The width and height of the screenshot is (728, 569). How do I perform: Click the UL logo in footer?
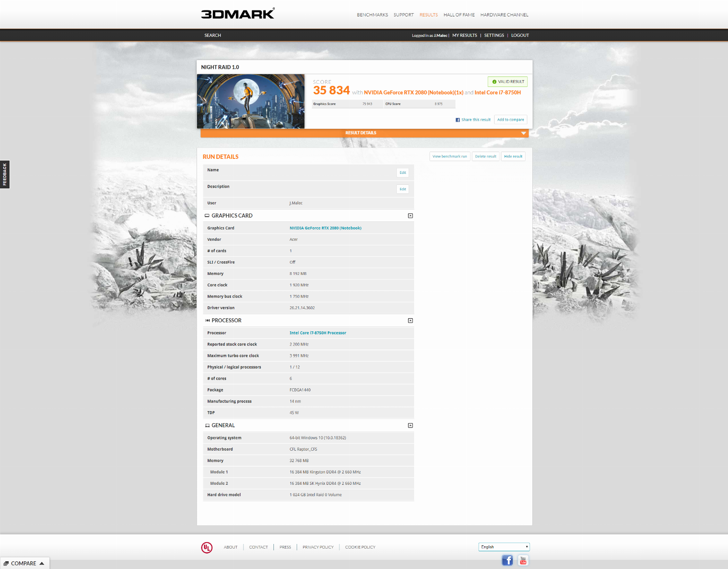coord(207,547)
